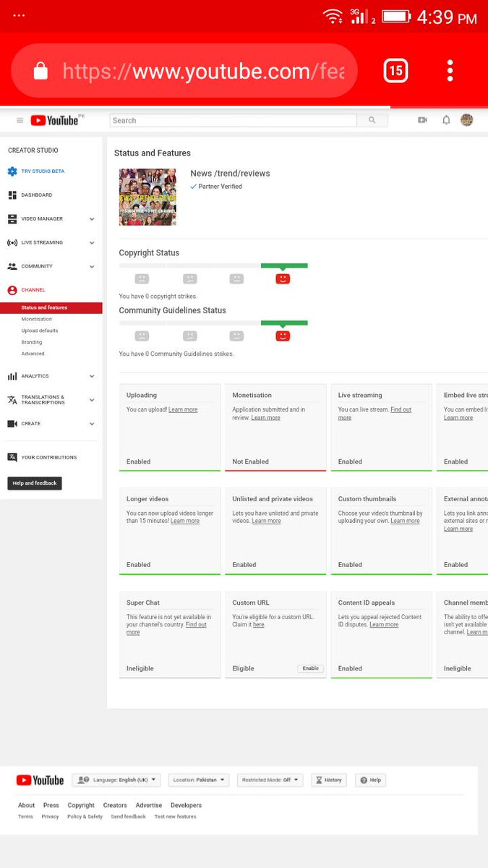The width and height of the screenshot is (488, 868).
Task: Open the browser tab switcher showing 15
Action: [x=395, y=71]
